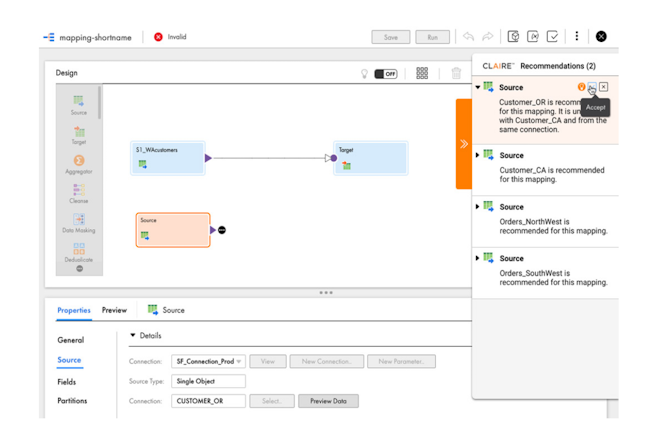The image size is (650, 433).
Task: Switch to the Properties tab
Action: coord(74,310)
